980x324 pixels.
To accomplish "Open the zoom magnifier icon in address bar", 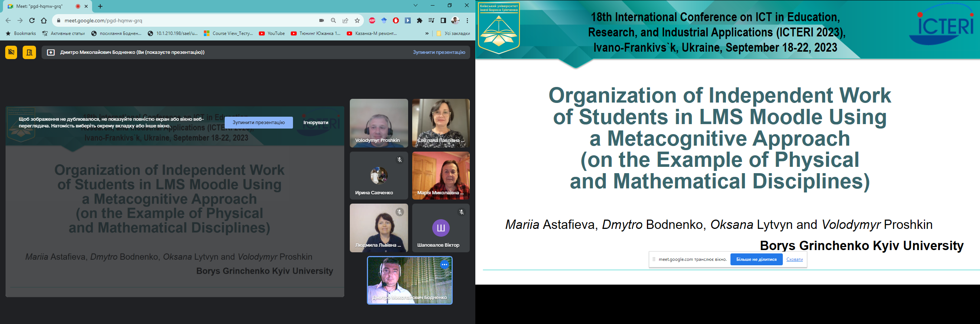I will pos(333,20).
